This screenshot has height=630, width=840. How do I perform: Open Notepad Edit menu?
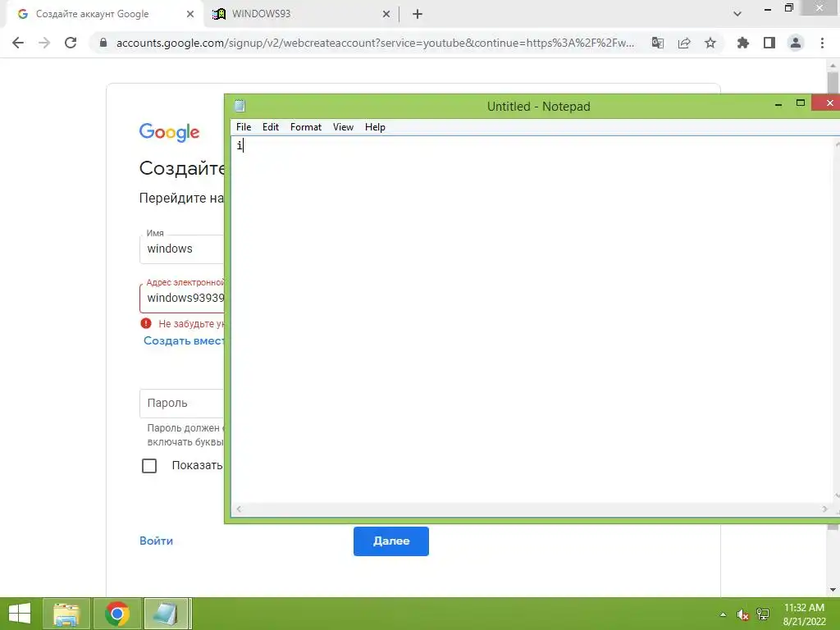[271, 127]
